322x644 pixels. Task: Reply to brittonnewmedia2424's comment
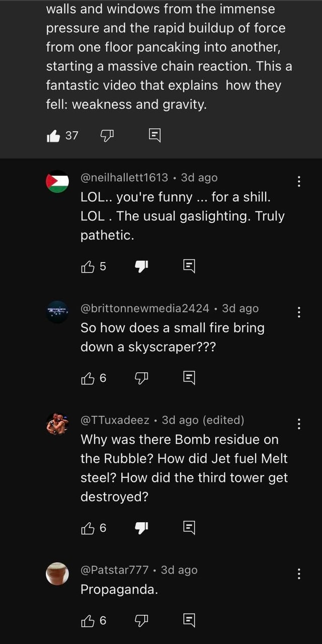(x=189, y=378)
